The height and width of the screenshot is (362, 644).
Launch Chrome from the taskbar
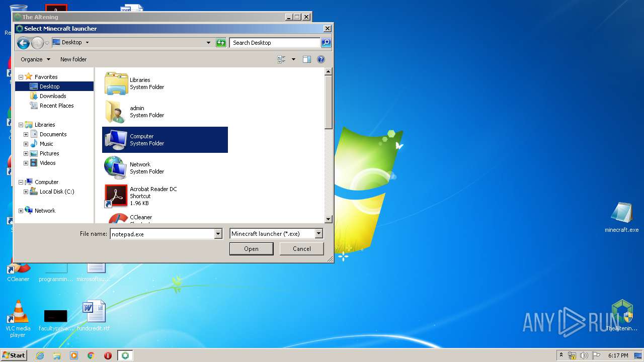pos(91,355)
